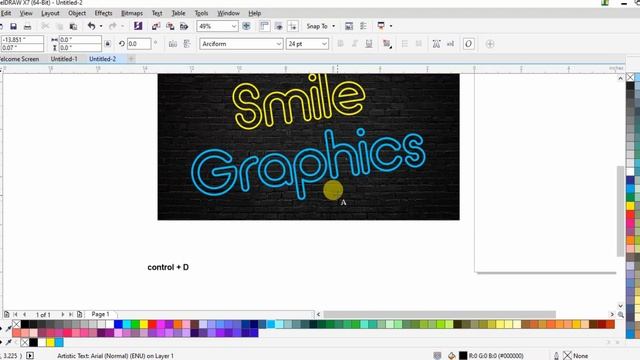Click the Print icon
Screen dimensions: 640x360
pos(27,27)
